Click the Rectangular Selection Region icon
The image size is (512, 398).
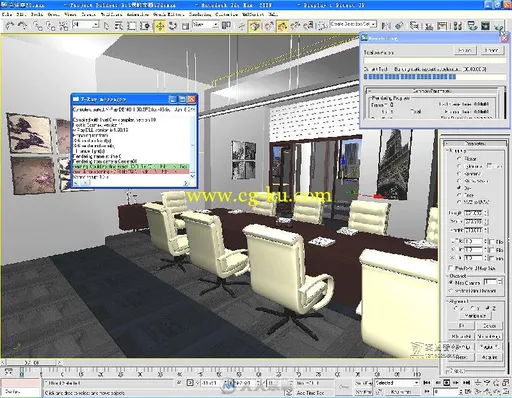(x=132, y=26)
